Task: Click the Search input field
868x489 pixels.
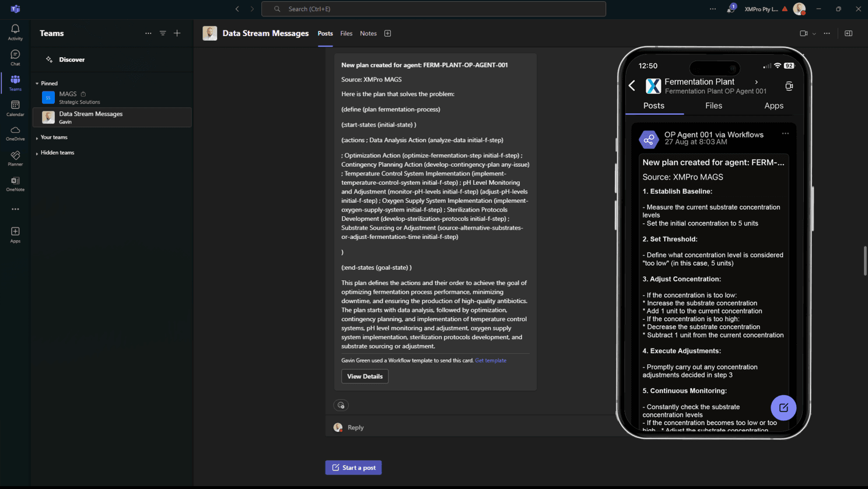Action: [x=433, y=9]
